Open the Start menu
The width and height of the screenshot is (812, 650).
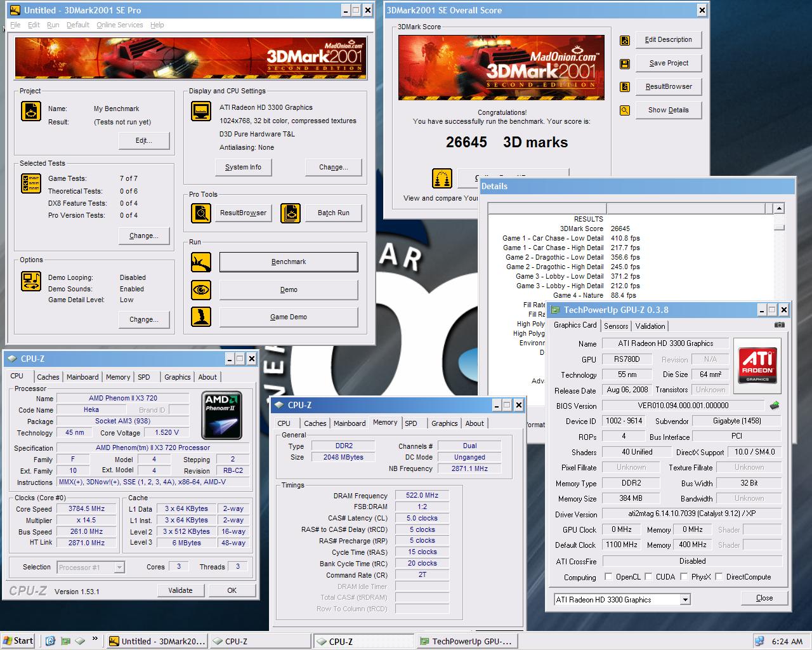pyautogui.click(x=18, y=641)
